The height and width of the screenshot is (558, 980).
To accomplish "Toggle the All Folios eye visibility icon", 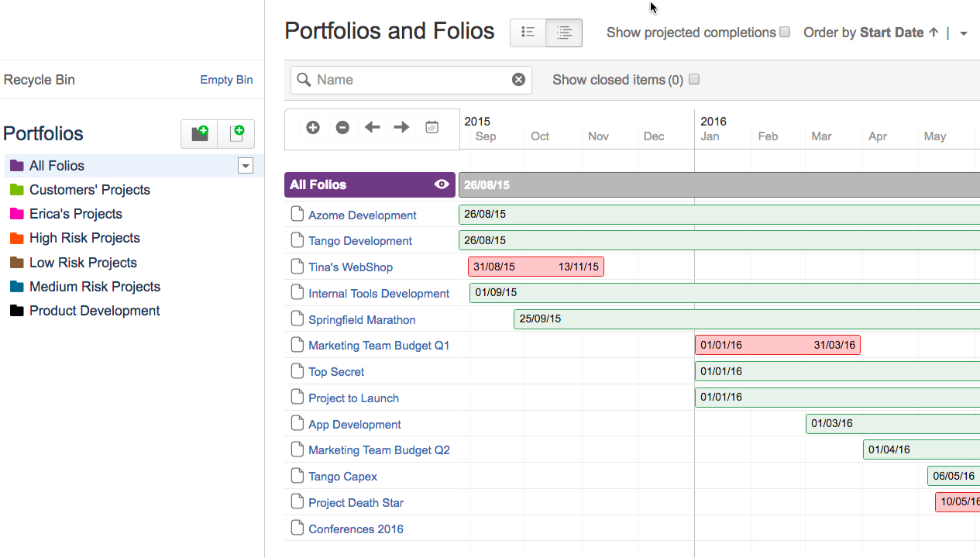I will [442, 184].
